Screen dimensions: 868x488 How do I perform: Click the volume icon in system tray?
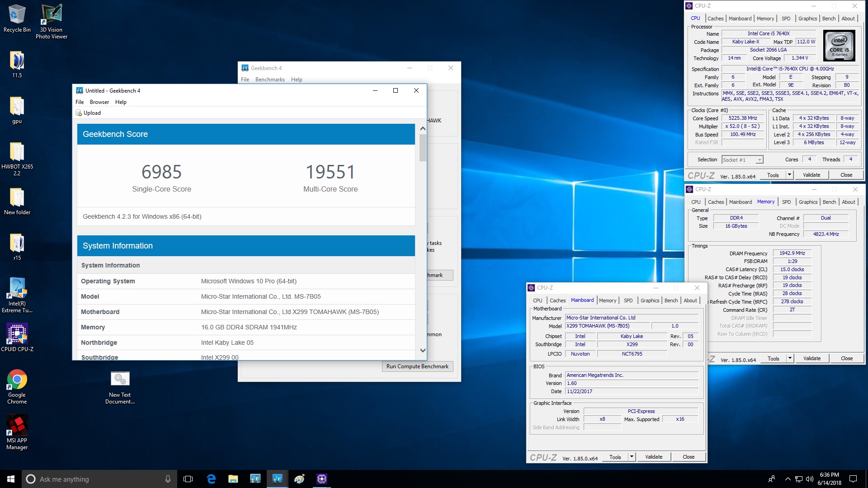click(x=810, y=479)
